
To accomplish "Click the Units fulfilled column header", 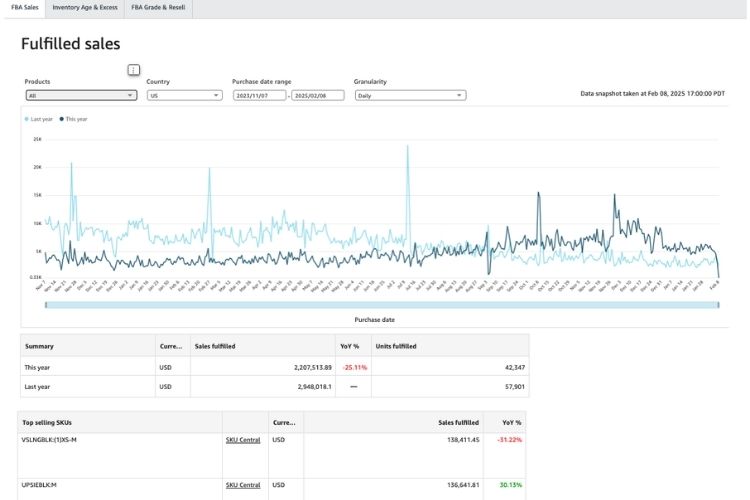I will [394, 346].
